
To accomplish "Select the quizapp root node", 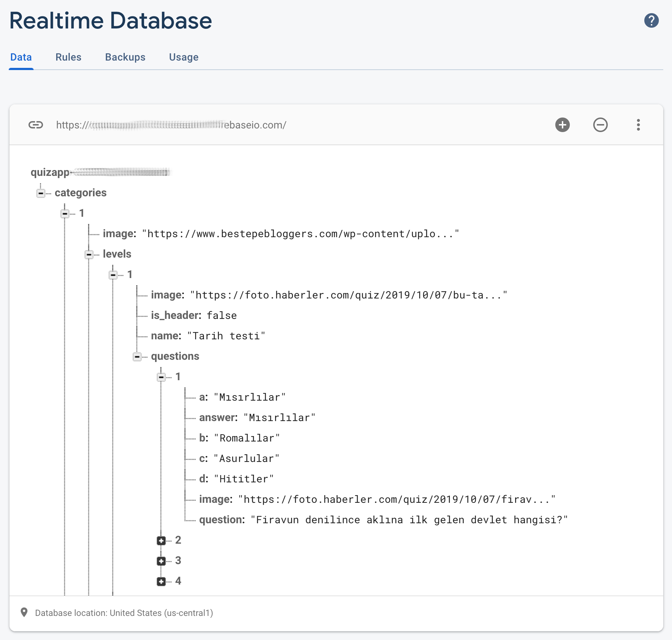I will coord(100,172).
